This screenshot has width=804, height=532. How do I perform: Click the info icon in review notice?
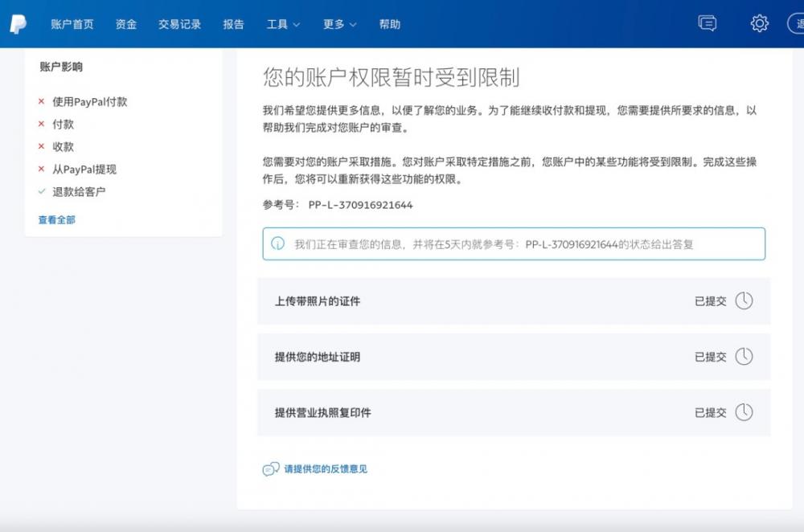point(278,243)
